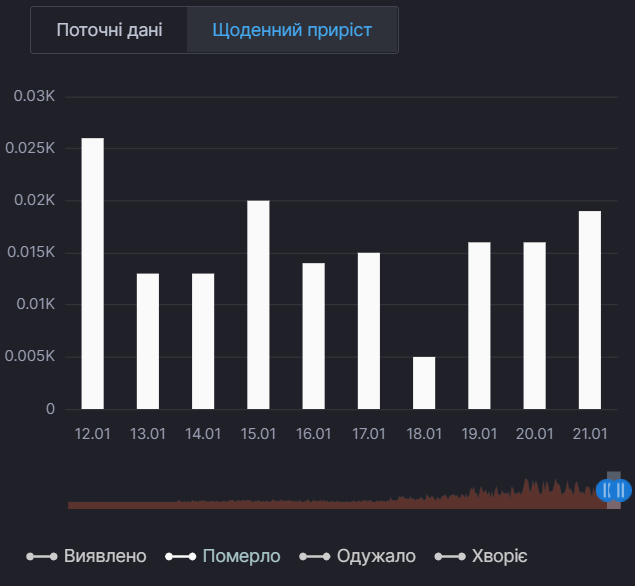The image size is (635, 586).
Task: Hide the Померло series in legend
Action: (224, 556)
